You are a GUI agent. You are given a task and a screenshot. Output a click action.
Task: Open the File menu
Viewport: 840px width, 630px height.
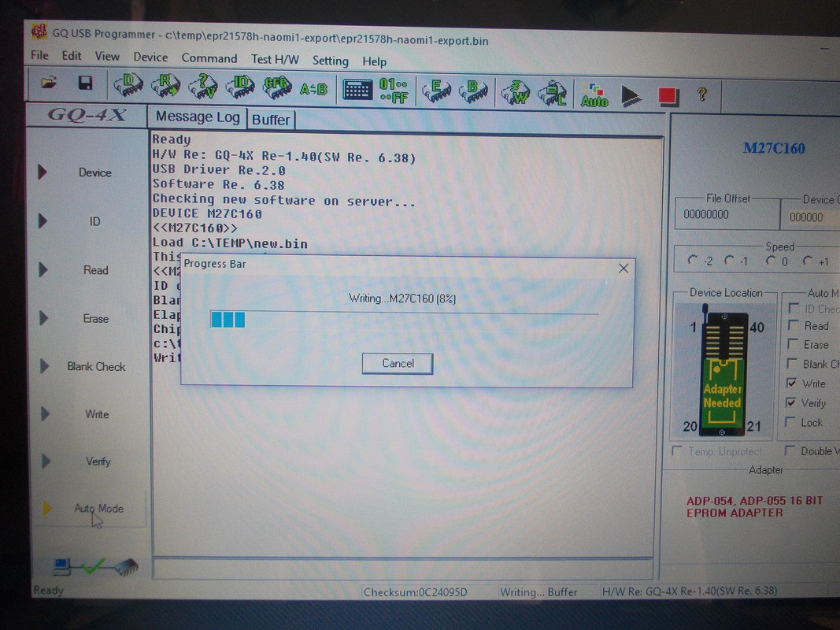click(x=39, y=55)
